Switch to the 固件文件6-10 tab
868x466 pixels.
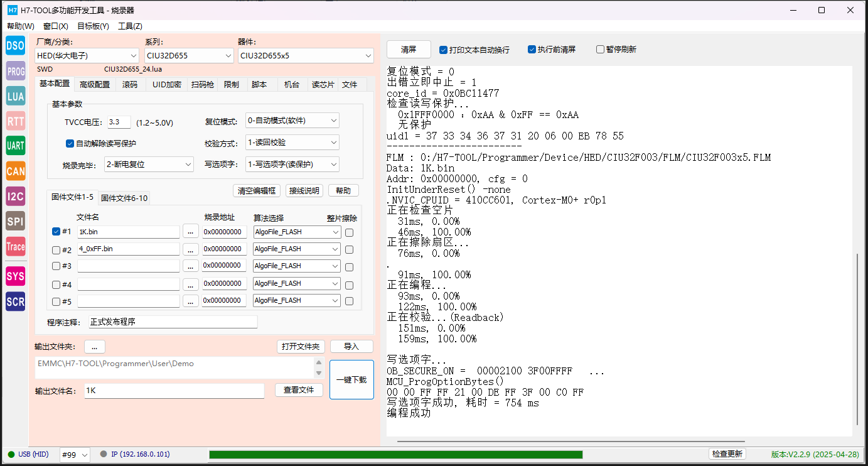click(124, 198)
